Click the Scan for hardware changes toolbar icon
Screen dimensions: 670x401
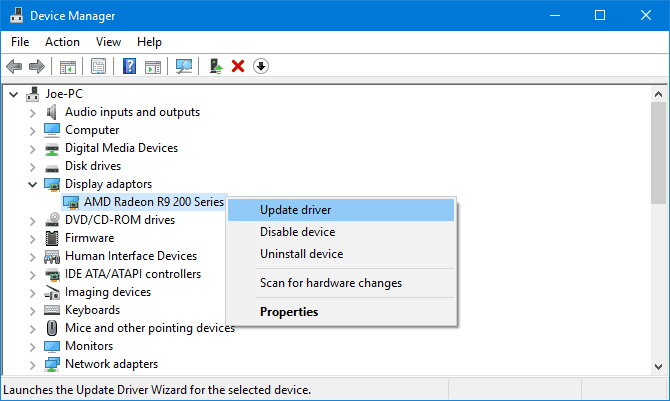[184, 67]
